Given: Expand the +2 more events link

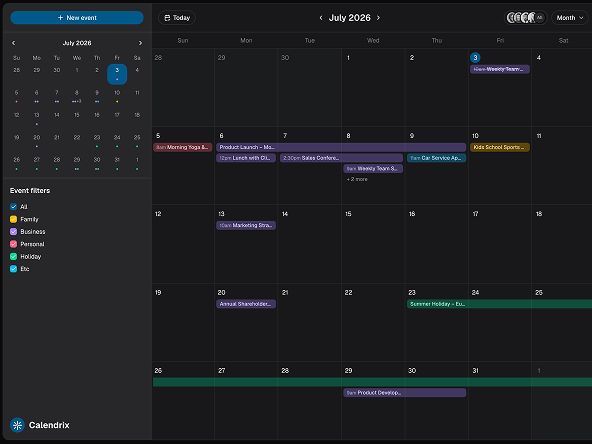Looking at the screenshot, I should tap(357, 179).
